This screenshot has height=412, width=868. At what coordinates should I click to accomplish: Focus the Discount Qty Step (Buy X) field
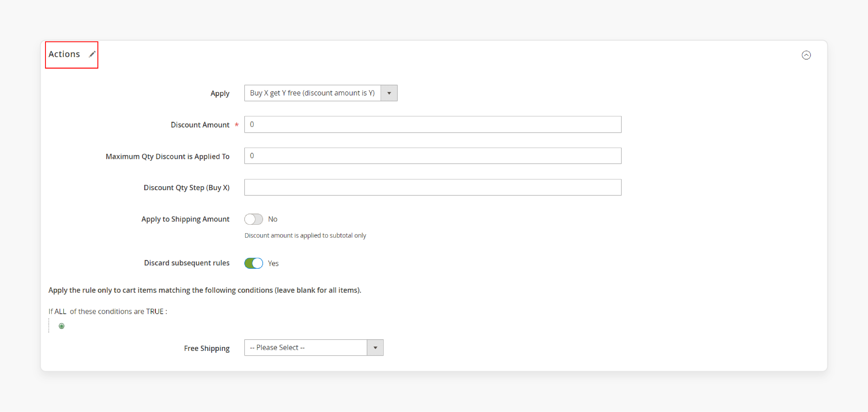(432, 187)
